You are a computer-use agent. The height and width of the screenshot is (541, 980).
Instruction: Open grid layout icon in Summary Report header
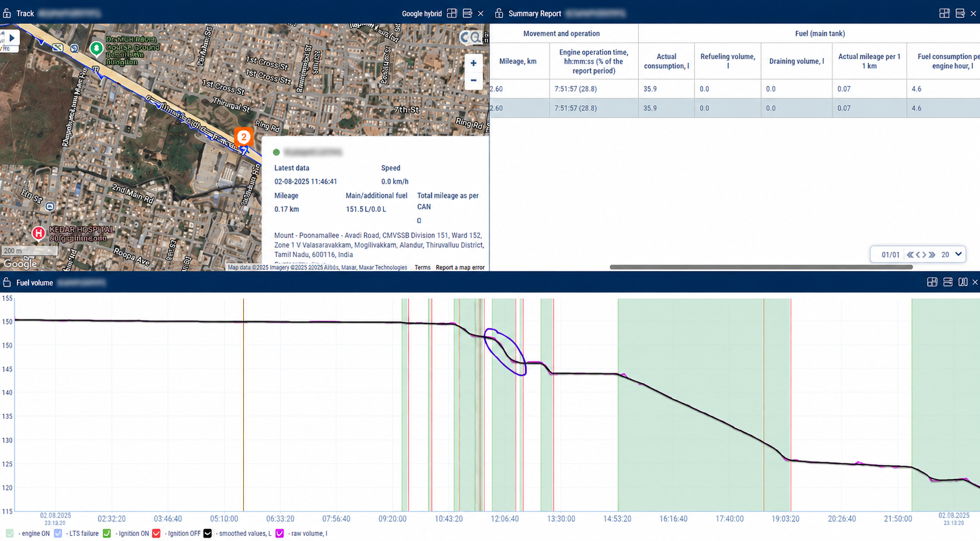click(x=945, y=13)
